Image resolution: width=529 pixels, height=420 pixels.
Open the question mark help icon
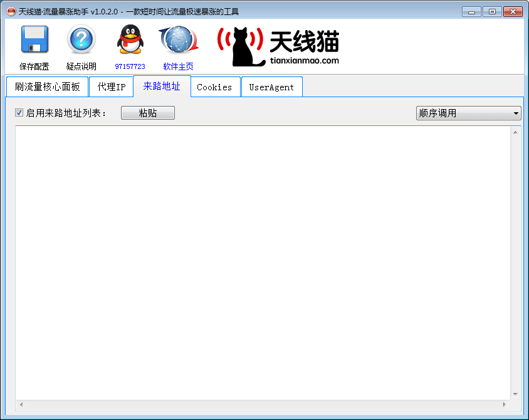[81, 39]
